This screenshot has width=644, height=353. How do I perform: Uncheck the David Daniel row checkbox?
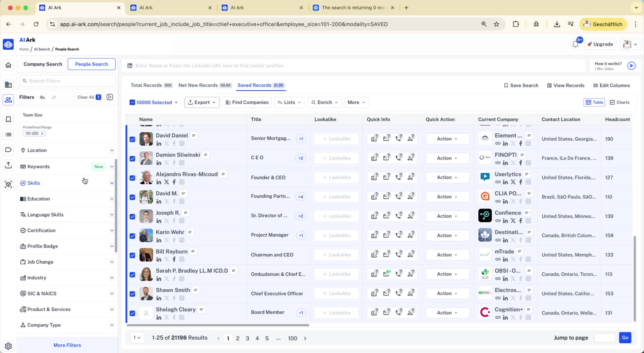pos(132,139)
